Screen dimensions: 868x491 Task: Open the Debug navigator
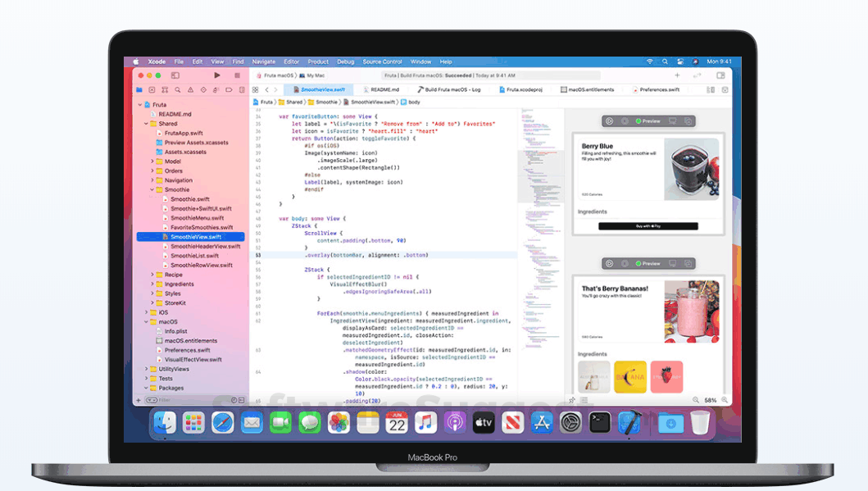[x=216, y=89]
